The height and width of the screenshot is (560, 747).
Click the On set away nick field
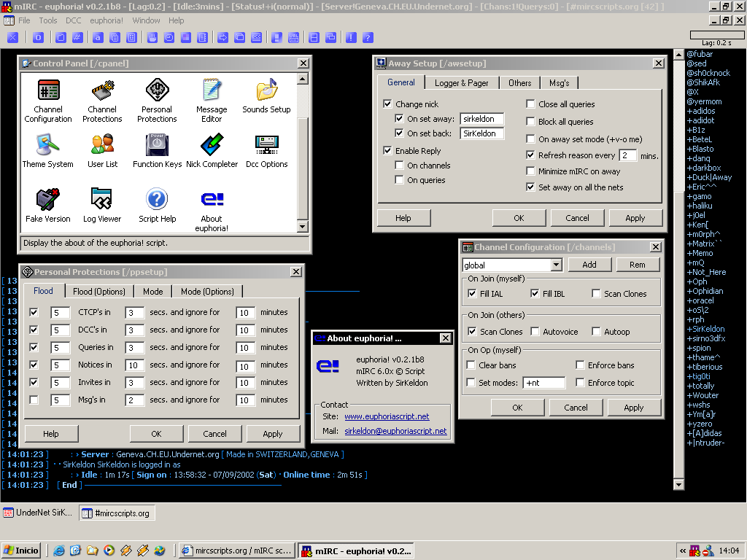point(481,119)
